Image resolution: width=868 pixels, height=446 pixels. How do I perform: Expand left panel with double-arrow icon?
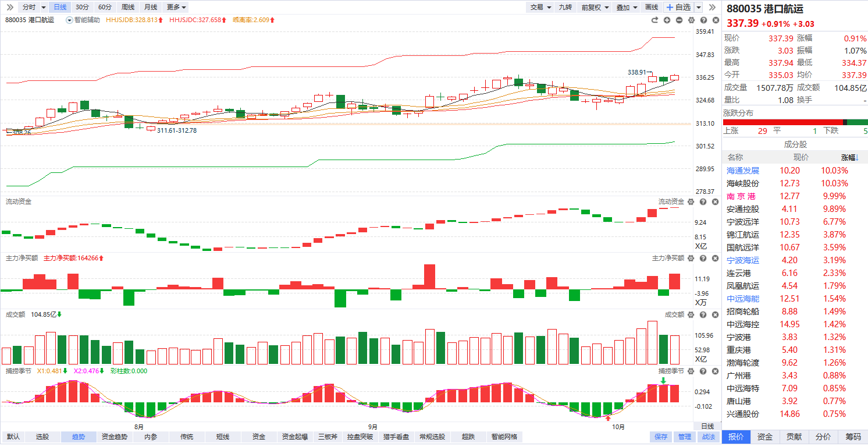point(10,7)
